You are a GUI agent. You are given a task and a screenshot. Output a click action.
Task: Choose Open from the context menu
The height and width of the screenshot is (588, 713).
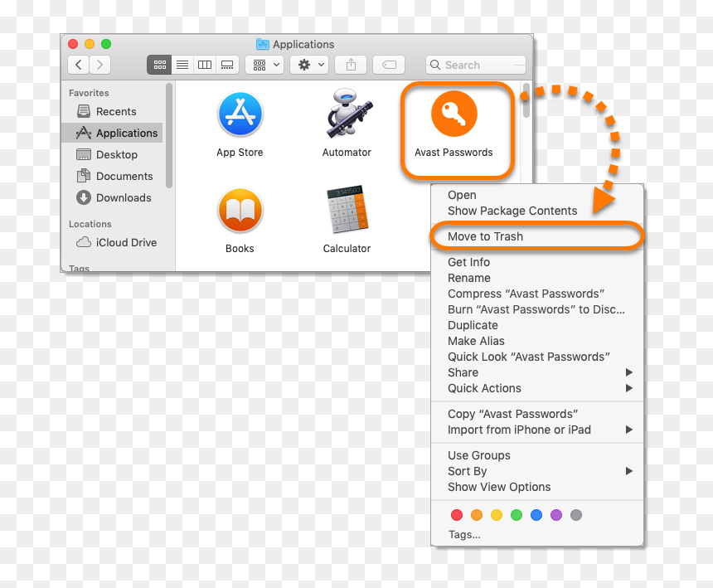click(537, 195)
